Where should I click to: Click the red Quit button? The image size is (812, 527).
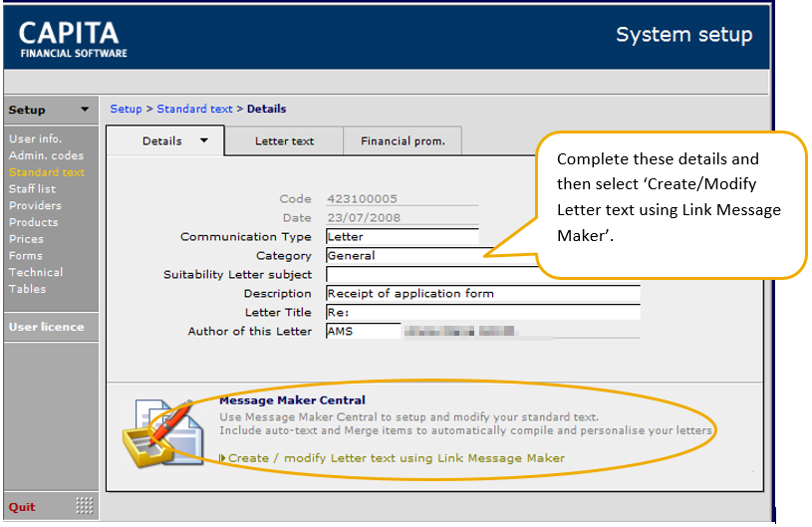(x=22, y=507)
